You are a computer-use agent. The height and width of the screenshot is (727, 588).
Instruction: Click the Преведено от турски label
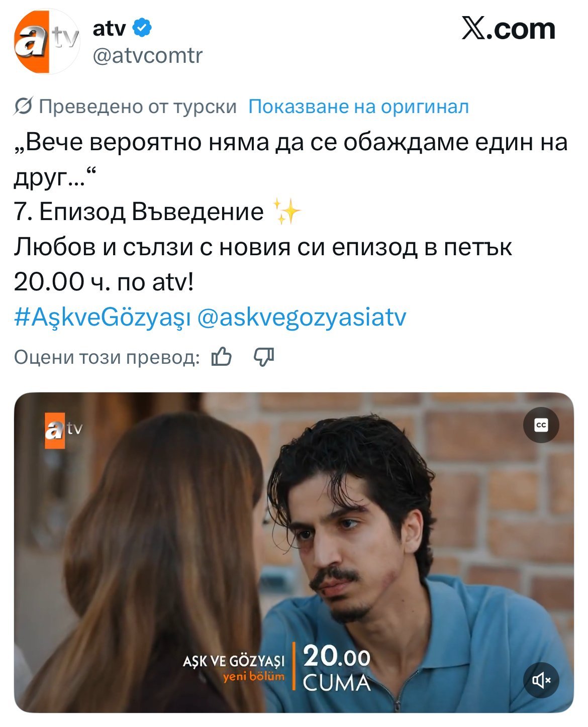point(138,107)
